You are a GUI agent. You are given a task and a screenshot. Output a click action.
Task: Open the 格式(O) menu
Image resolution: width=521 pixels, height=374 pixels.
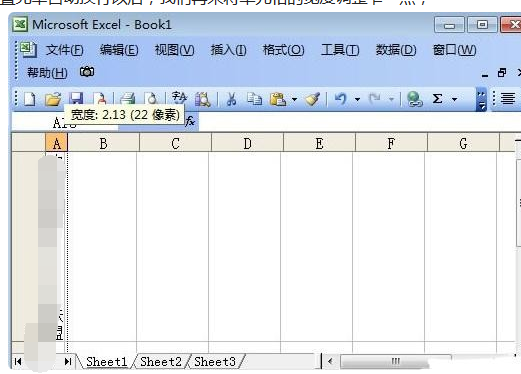283,50
